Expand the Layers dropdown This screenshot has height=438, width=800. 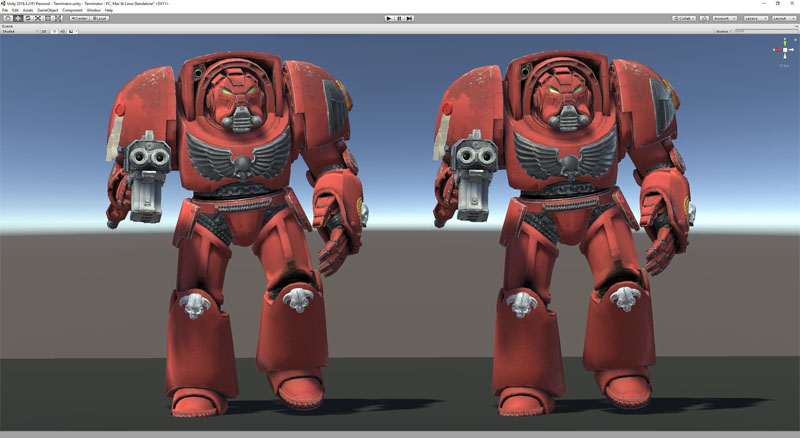click(x=756, y=18)
